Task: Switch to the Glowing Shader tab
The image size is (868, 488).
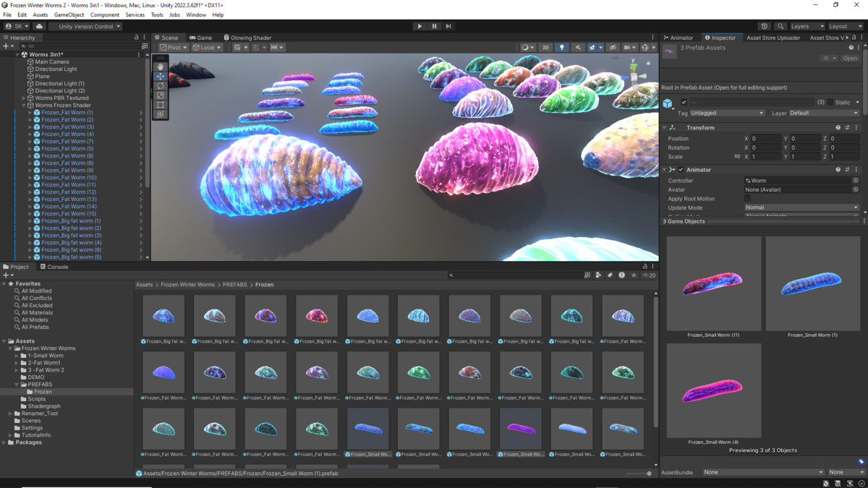Action: 247,38
